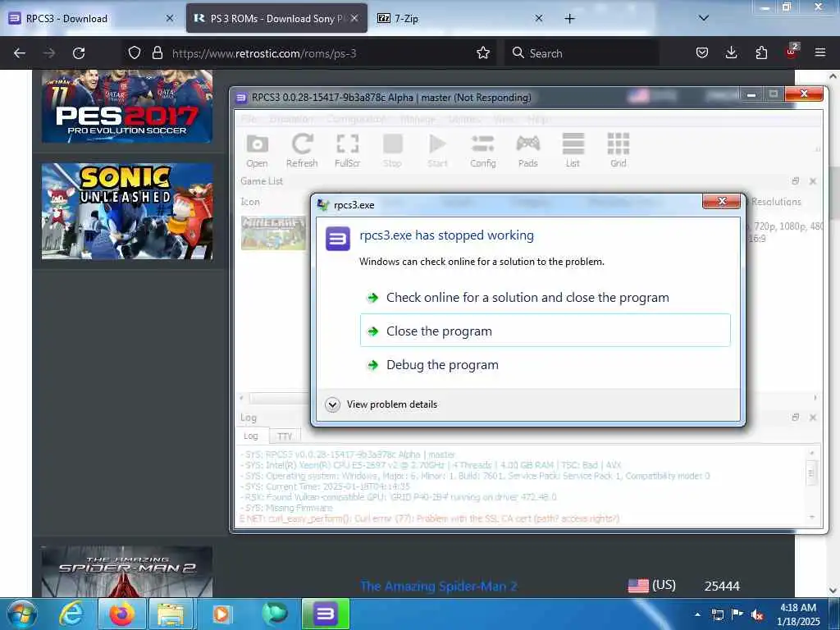Open the Firefox Downloads panel

[x=731, y=53]
